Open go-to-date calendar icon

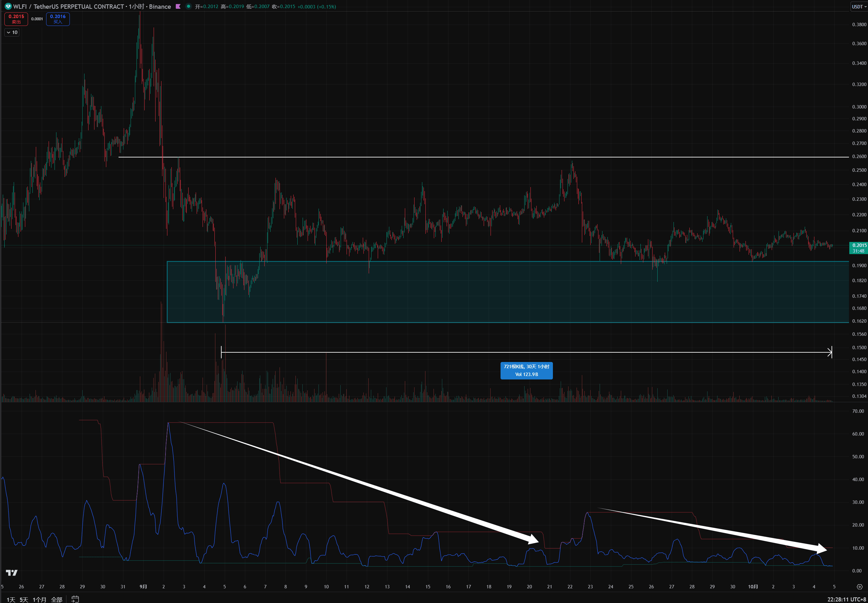(x=75, y=599)
